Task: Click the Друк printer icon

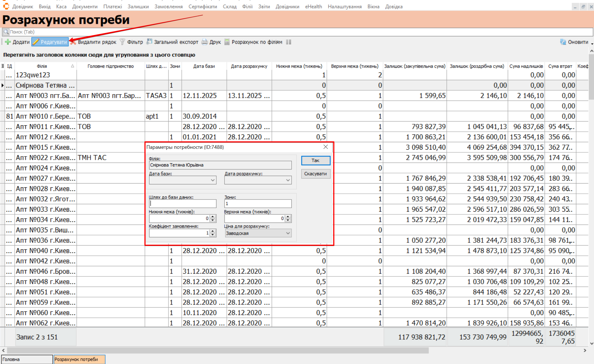Action: pyautogui.click(x=205, y=42)
